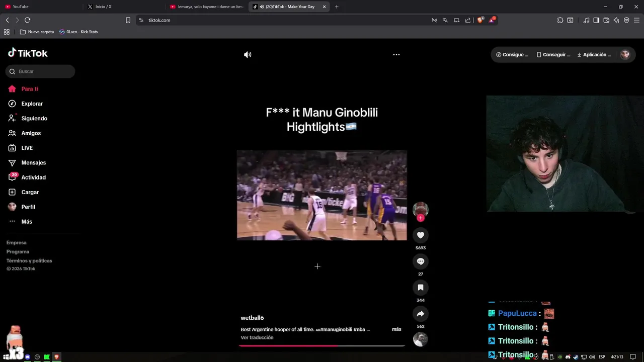Go back in the browser
644x362 pixels.
(x=7, y=20)
